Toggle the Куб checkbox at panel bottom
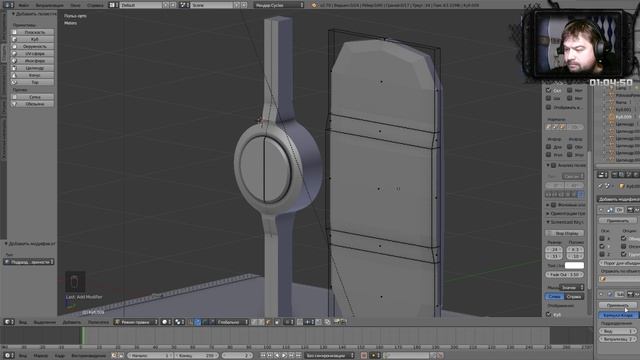The height and width of the screenshot is (360, 640). (x=549, y=315)
